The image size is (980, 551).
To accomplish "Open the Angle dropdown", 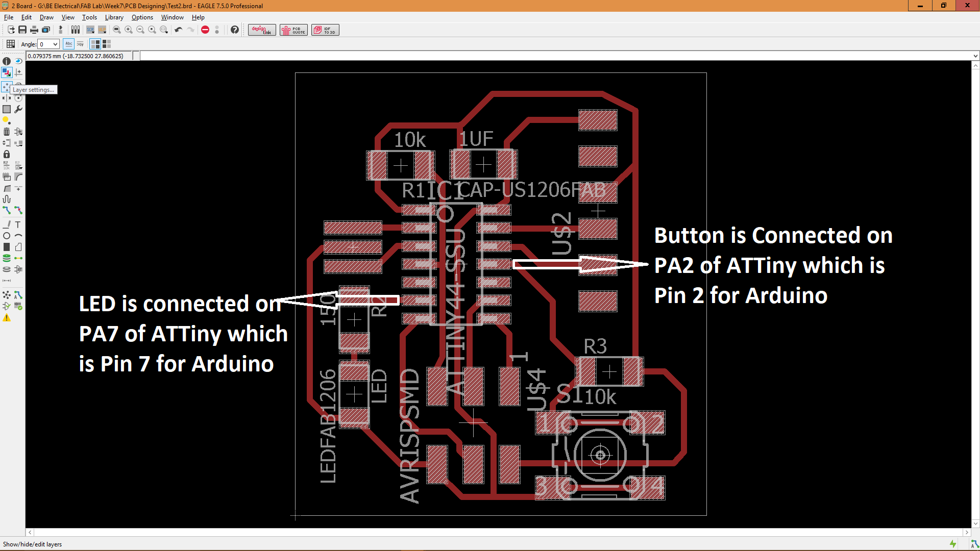I will pyautogui.click(x=55, y=44).
